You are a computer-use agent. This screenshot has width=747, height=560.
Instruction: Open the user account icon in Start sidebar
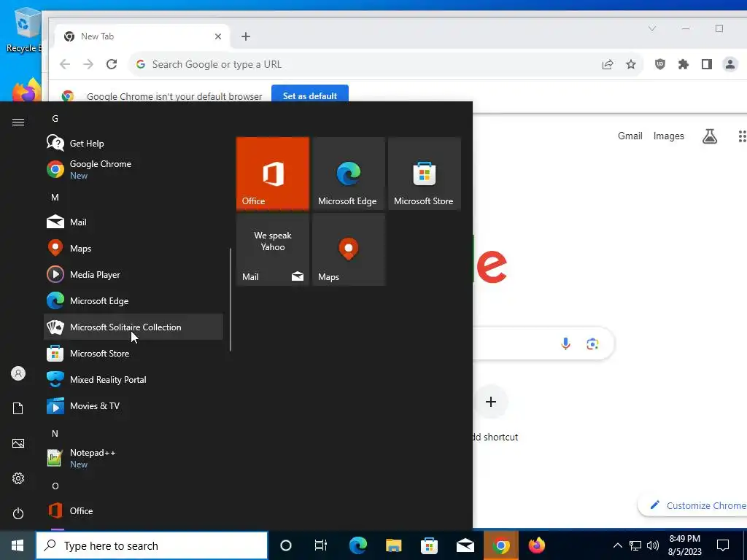pos(18,373)
